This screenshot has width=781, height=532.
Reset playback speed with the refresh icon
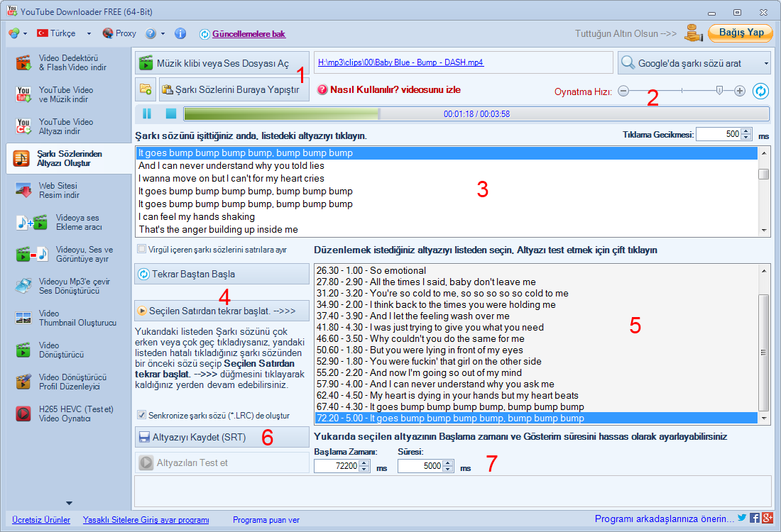click(x=760, y=91)
